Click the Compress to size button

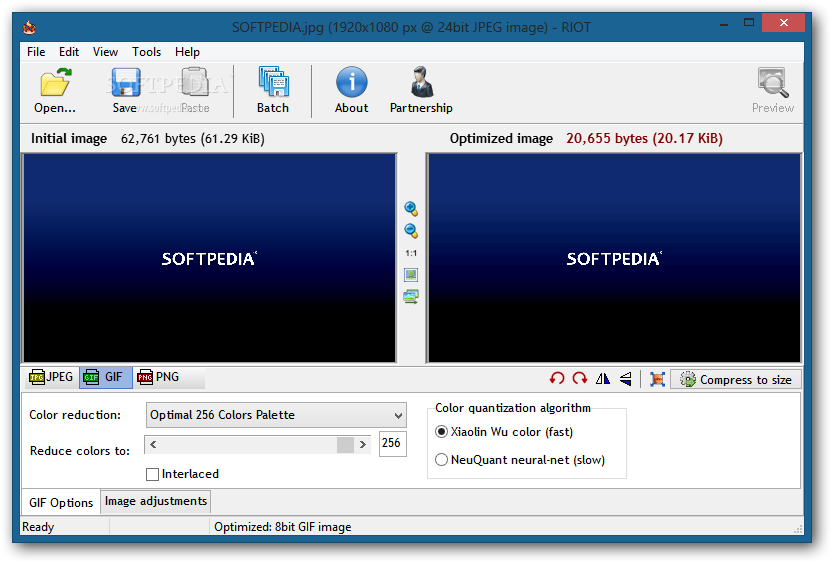pyautogui.click(x=736, y=379)
